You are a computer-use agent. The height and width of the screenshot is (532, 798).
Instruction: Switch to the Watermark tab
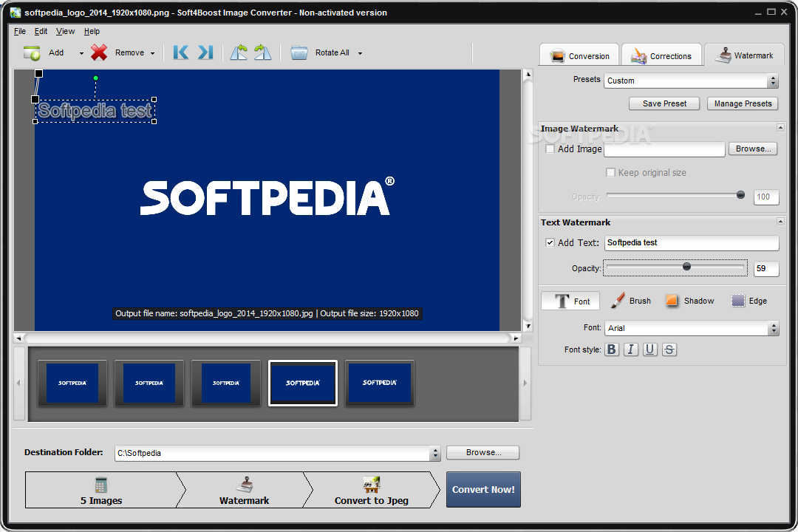tap(744, 55)
